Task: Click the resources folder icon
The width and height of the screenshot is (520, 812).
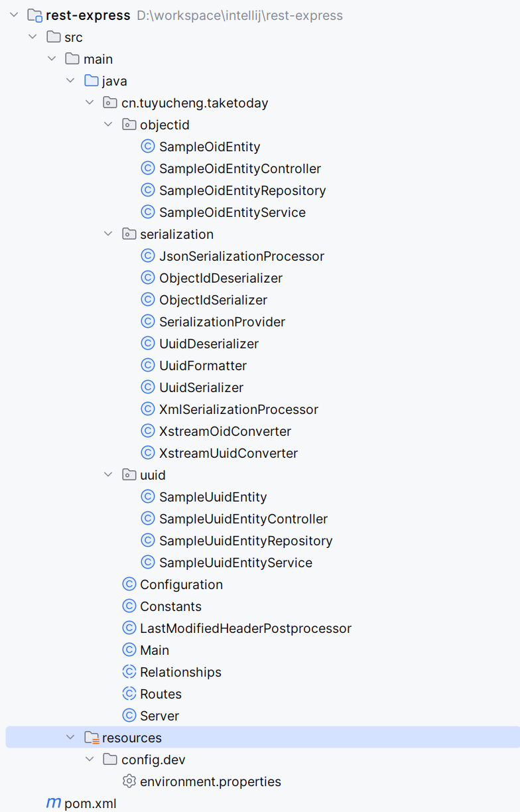Action: [x=92, y=738]
